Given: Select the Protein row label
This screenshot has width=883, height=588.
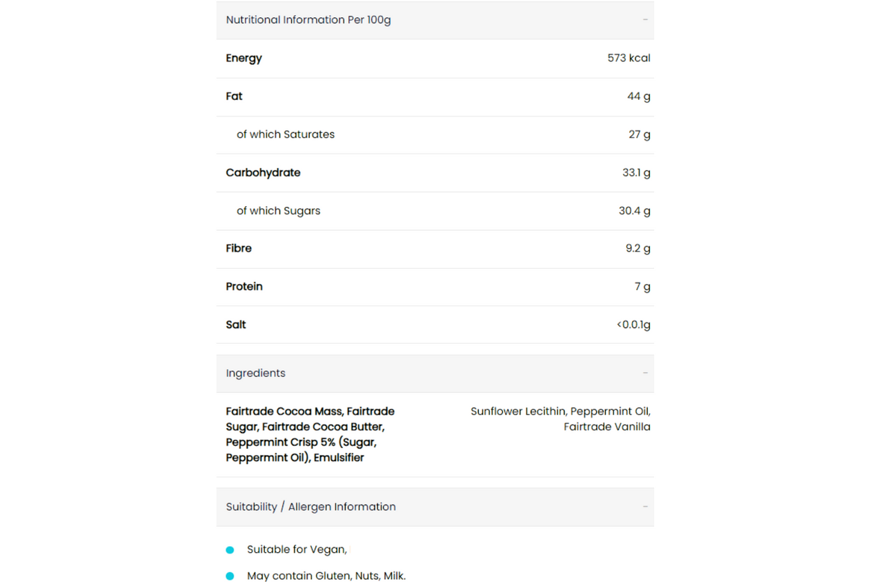Looking at the screenshot, I should click(244, 287).
